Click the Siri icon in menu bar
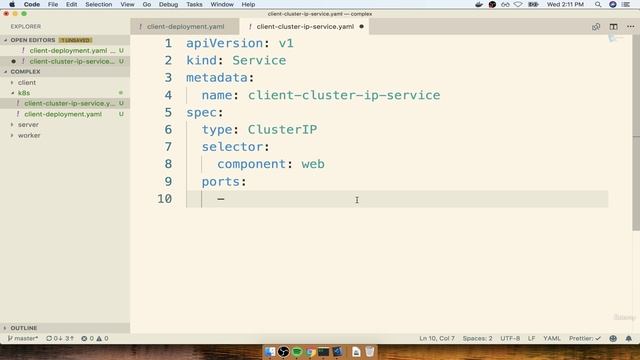The width and height of the screenshot is (640, 360). pos(613,4)
